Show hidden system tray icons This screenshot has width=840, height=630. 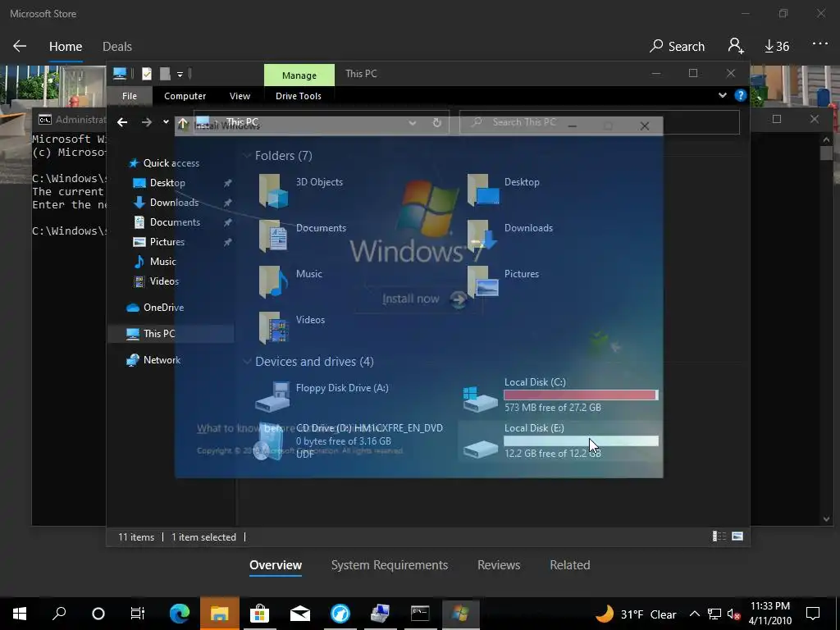[694, 614]
